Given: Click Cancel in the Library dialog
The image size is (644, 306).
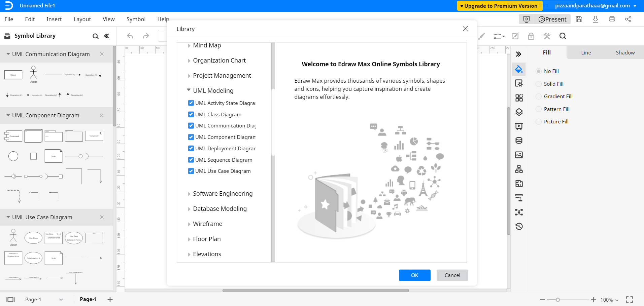Looking at the screenshot, I should (452, 275).
